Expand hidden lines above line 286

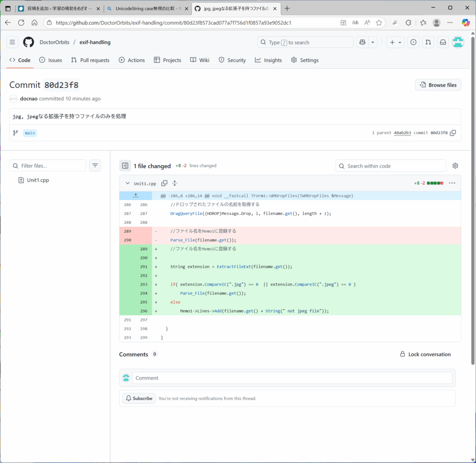click(x=136, y=196)
